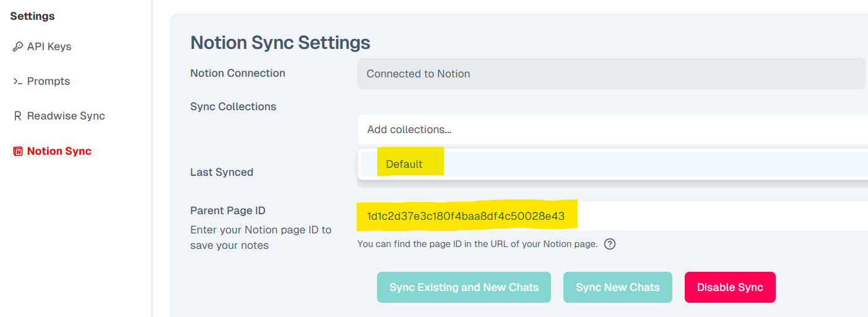
Task: Focus the Parent Page ID field
Action: (612, 216)
